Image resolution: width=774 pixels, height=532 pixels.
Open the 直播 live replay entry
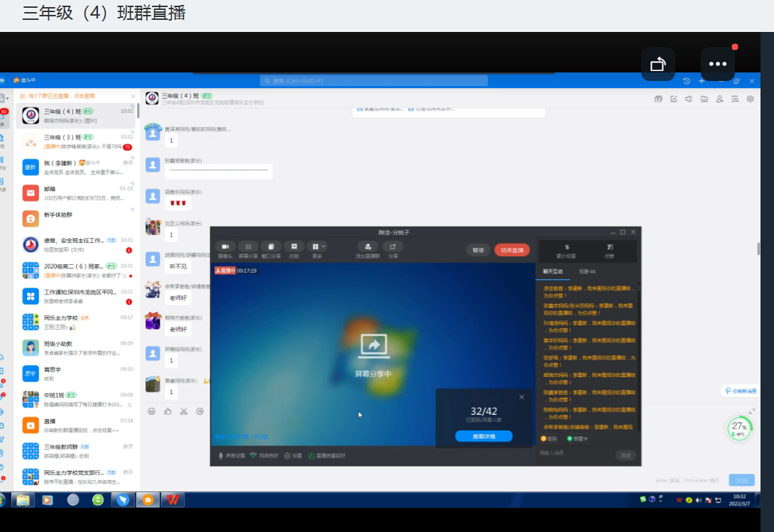tap(77, 425)
